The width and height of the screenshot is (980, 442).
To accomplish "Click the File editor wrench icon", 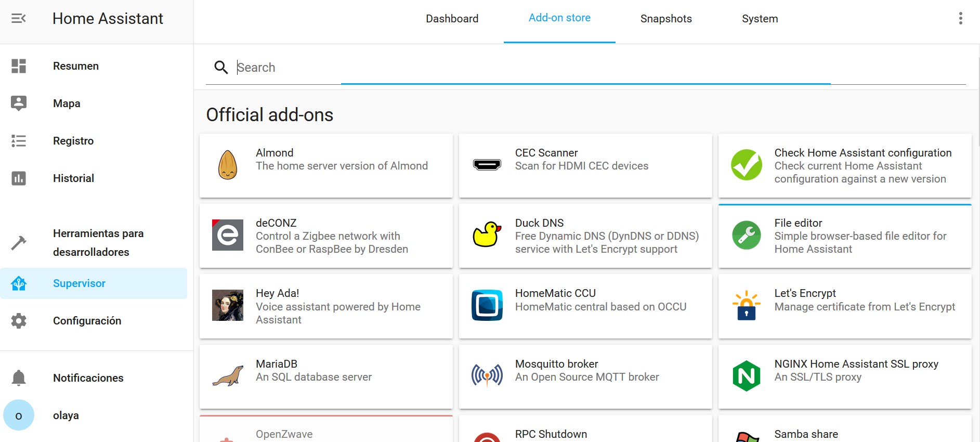I will pyautogui.click(x=747, y=235).
